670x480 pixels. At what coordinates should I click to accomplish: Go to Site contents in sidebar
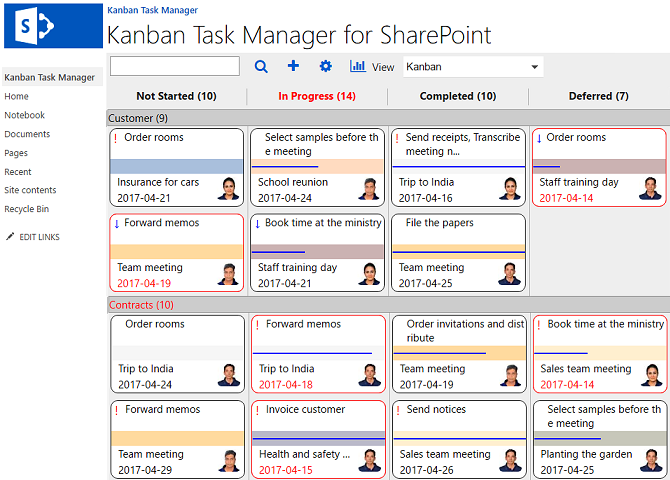pyautogui.click(x=30, y=190)
